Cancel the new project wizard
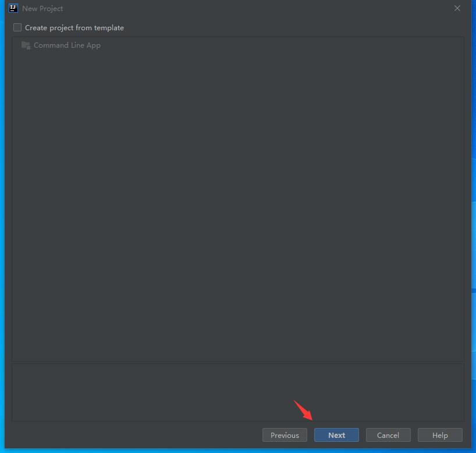Viewport: 476px width, 453px height. [388, 435]
